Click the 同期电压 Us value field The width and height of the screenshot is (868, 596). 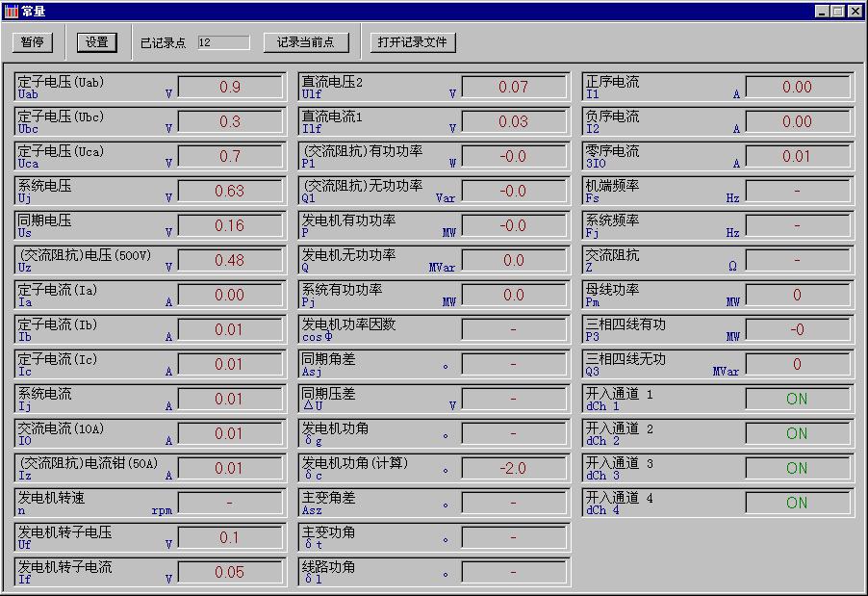230,225
